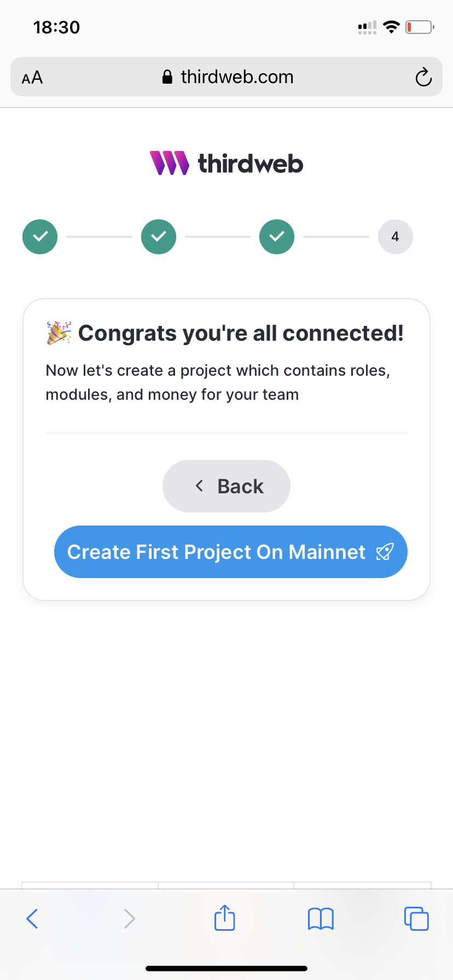The height and width of the screenshot is (980, 453).
Task: Click the rocket icon on the mainnet button
Action: click(x=385, y=552)
